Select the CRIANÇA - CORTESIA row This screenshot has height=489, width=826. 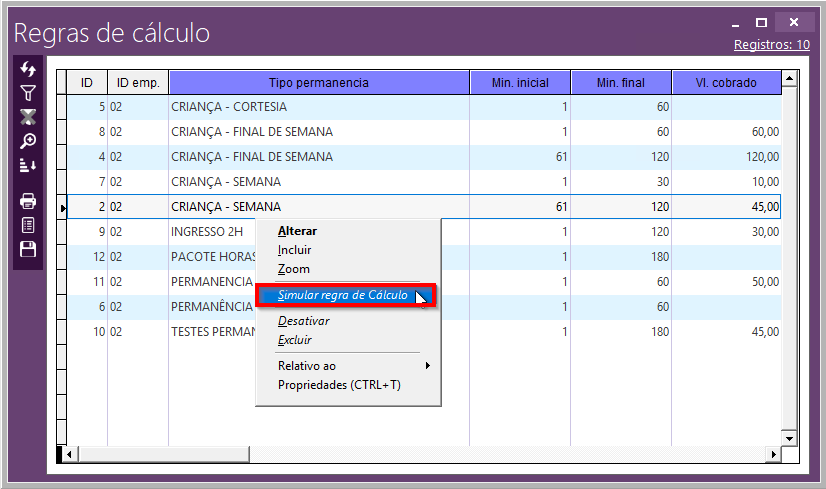pos(229,107)
